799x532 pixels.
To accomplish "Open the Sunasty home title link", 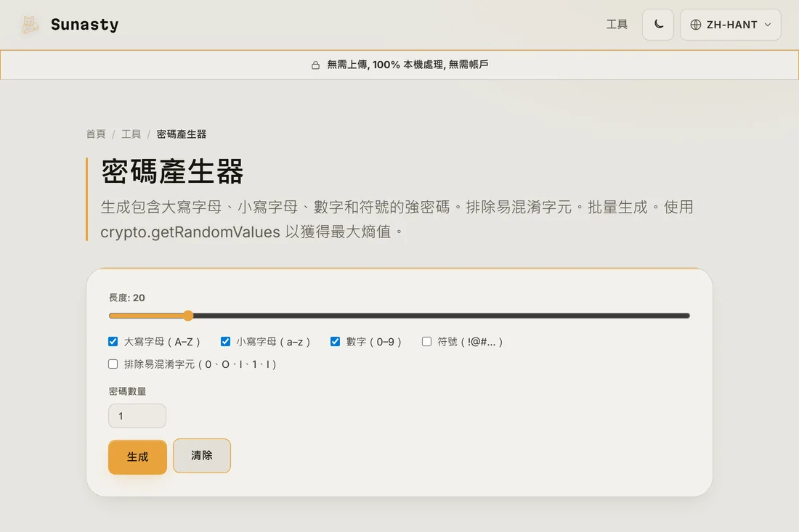I will coord(84,25).
